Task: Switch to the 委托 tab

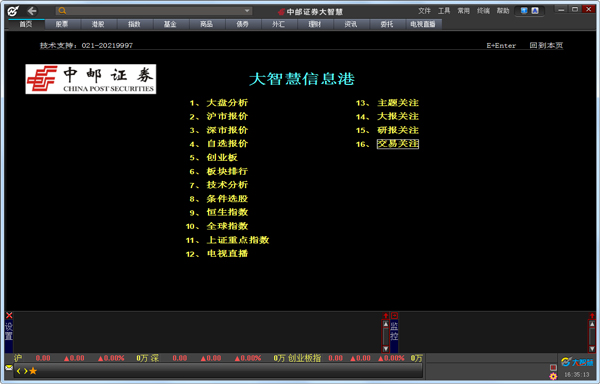Action: [x=387, y=24]
